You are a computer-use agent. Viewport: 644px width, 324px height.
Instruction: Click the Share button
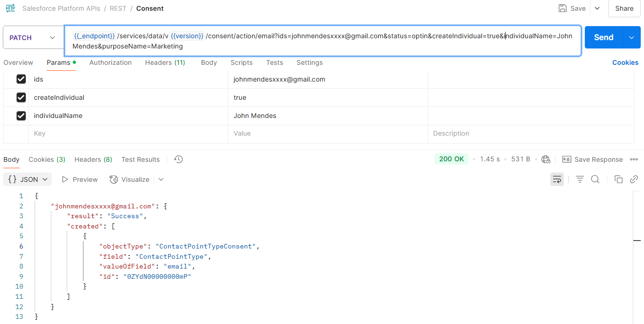click(x=624, y=8)
